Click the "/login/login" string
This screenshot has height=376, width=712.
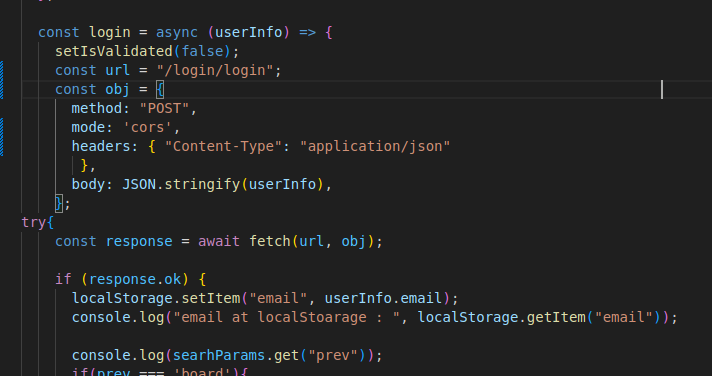coord(215,70)
